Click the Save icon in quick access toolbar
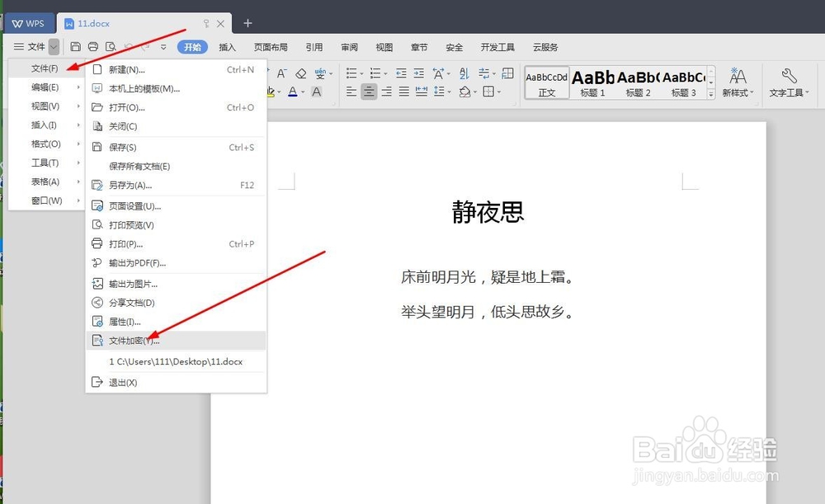Screen dimensions: 825x504 point(77,47)
